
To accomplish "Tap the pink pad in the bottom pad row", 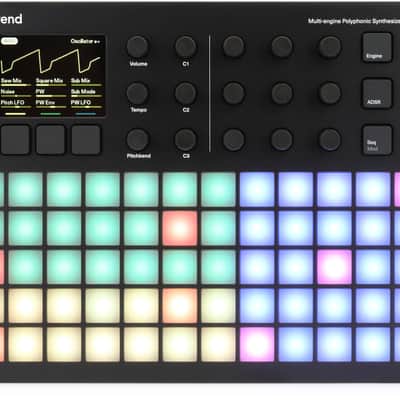I will [257, 344].
